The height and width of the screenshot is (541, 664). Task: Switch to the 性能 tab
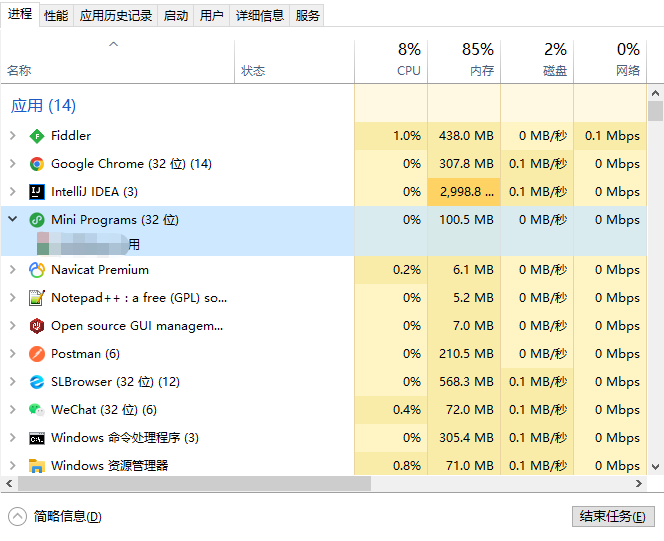tap(56, 15)
